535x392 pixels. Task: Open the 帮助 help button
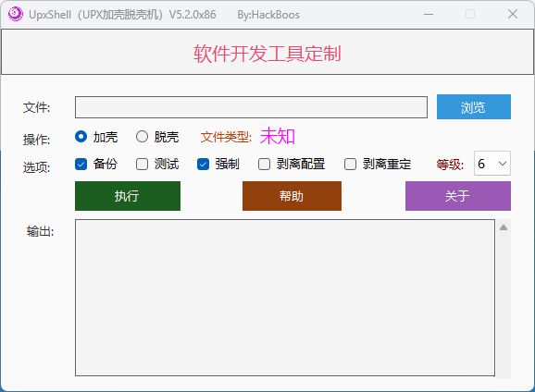pyautogui.click(x=292, y=196)
